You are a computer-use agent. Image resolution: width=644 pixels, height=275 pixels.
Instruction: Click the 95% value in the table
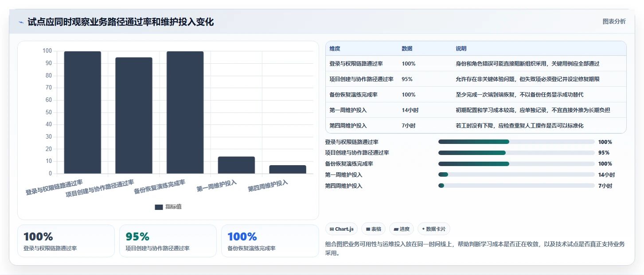point(407,79)
